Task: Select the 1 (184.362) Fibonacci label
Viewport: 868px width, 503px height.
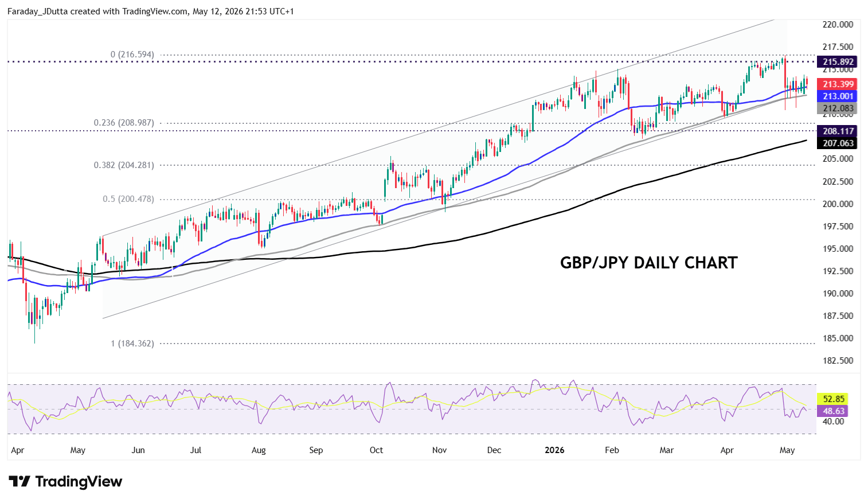Action: [x=132, y=344]
